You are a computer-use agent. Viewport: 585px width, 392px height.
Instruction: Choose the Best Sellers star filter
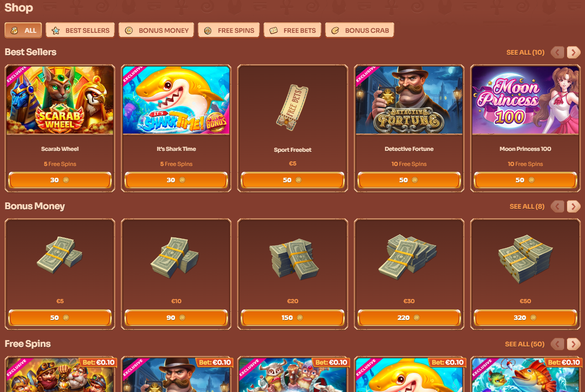tap(80, 31)
